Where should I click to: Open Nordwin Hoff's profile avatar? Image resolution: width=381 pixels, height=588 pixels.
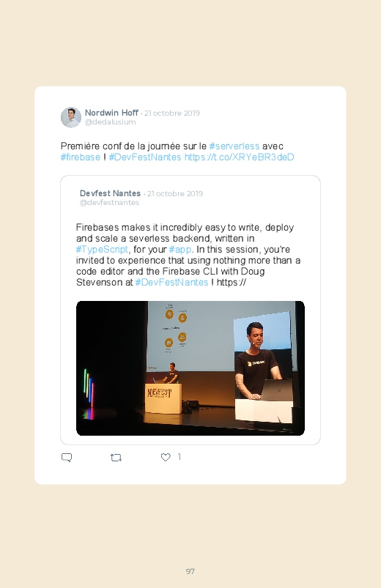tap(71, 117)
